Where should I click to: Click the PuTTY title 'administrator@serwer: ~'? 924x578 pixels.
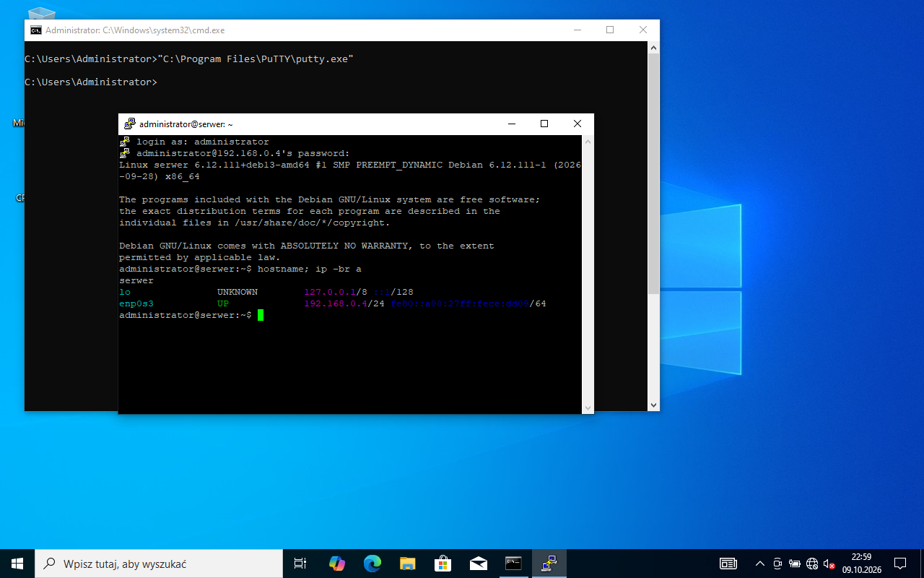[x=186, y=124]
